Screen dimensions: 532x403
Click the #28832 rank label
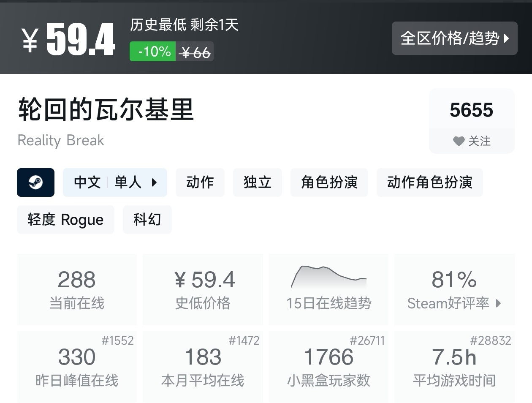[x=491, y=340]
